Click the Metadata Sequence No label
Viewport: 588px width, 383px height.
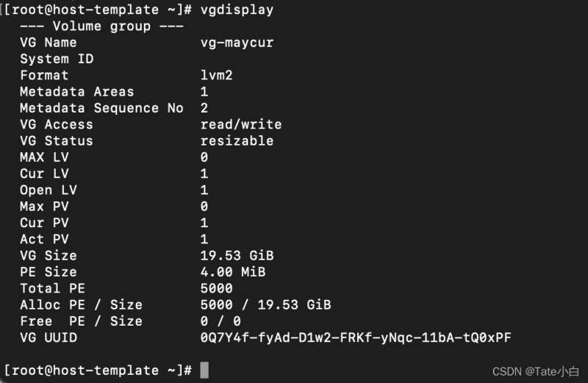[x=101, y=108]
